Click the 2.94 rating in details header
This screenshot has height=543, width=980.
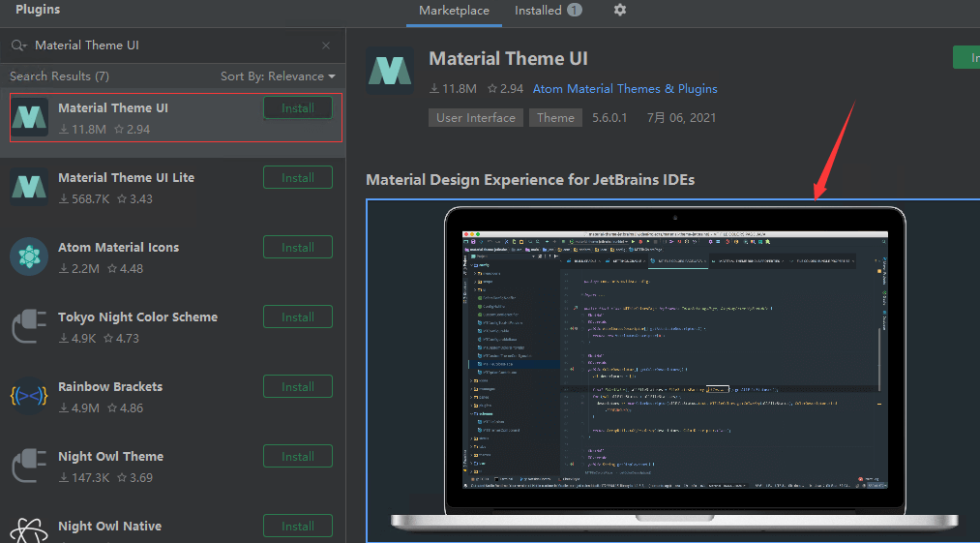505,89
